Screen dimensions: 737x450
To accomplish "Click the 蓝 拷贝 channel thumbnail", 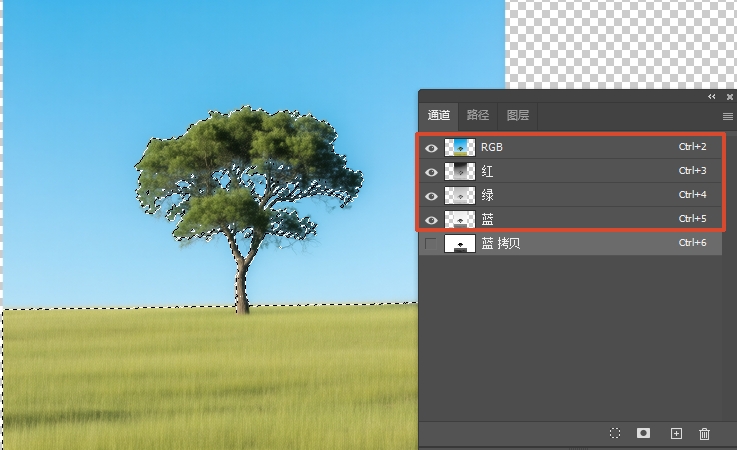I will pos(460,243).
